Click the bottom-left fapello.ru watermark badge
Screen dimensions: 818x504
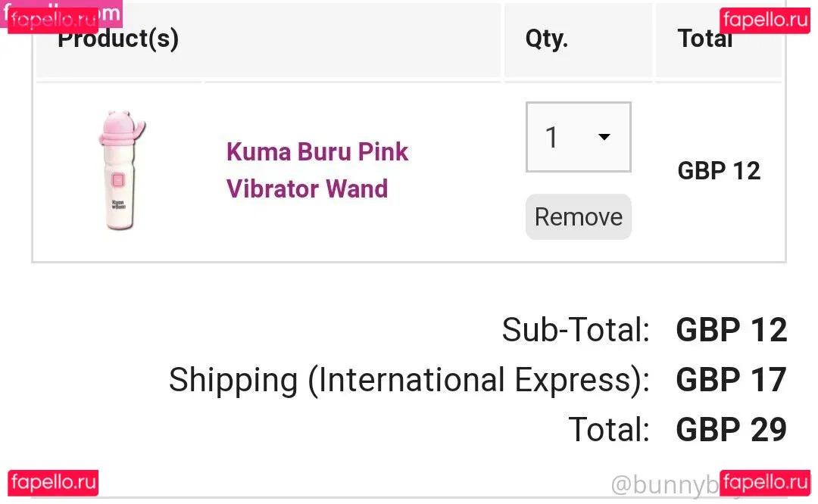click(53, 483)
